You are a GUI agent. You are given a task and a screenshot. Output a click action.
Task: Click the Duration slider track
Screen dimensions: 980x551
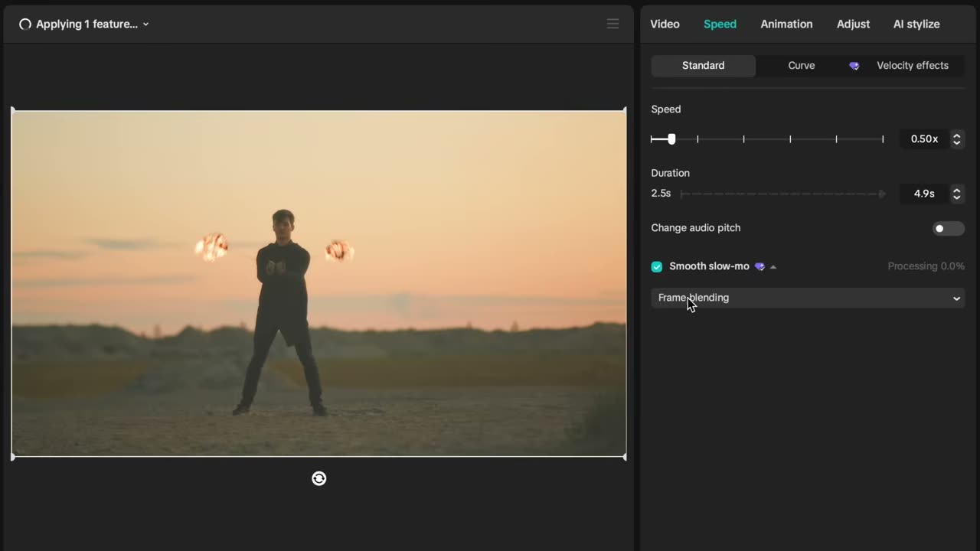783,194
